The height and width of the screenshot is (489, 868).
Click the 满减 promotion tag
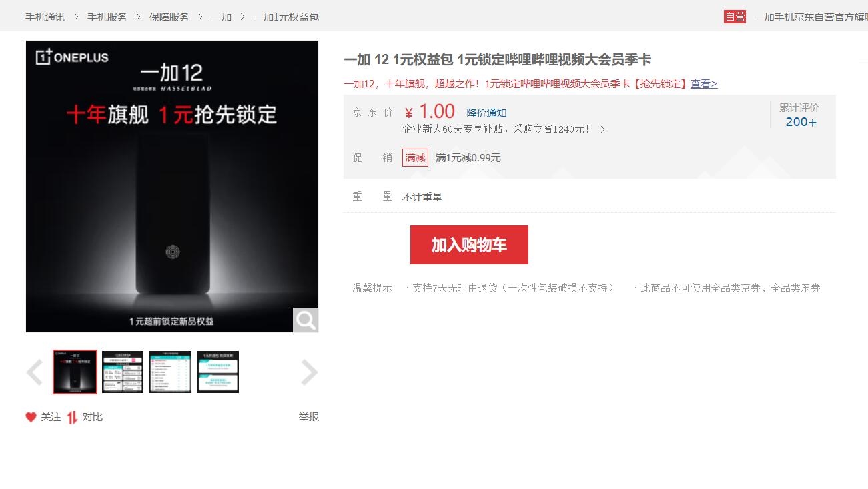[415, 158]
